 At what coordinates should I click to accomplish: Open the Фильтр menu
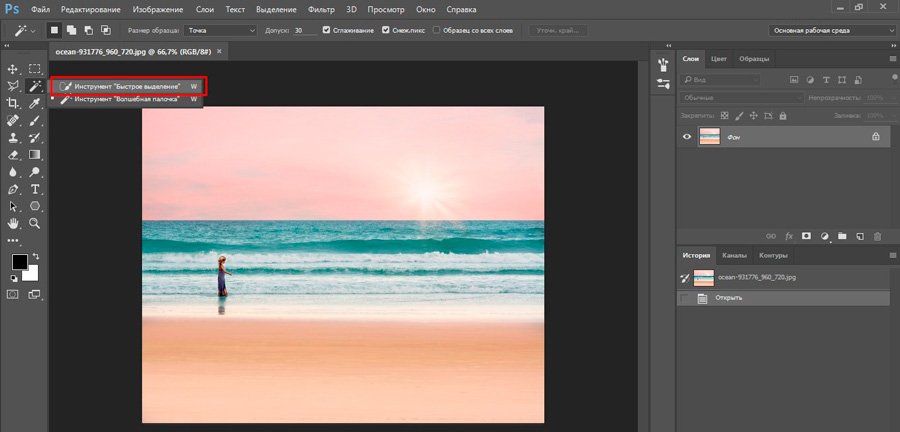321,10
